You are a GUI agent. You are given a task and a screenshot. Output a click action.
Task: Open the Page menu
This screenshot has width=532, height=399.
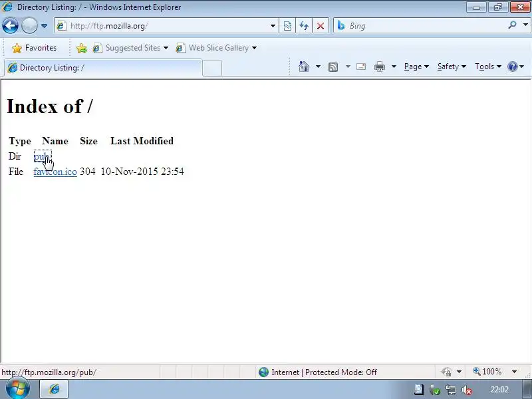[x=416, y=66]
